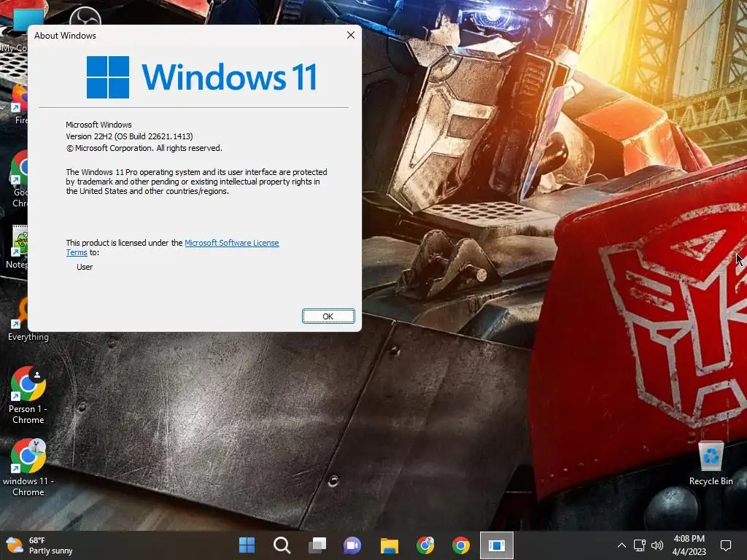Select the Notepad++ desktop shortcut
Screen dimensions: 747x560
tap(18, 246)
